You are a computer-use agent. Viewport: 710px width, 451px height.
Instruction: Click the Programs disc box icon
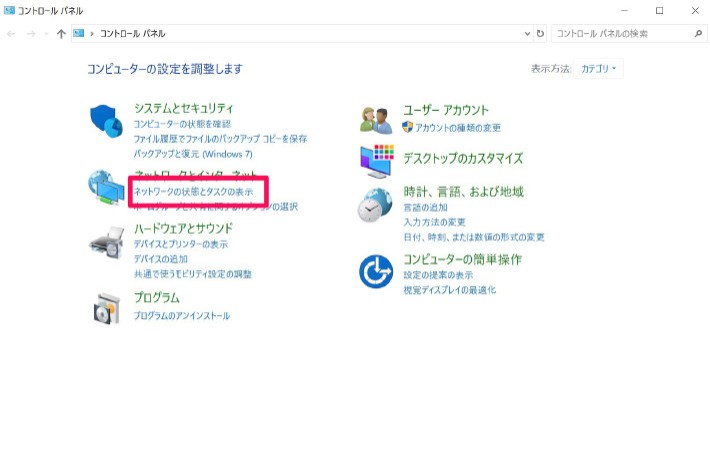pyautogui.click(x=107, y=308)
